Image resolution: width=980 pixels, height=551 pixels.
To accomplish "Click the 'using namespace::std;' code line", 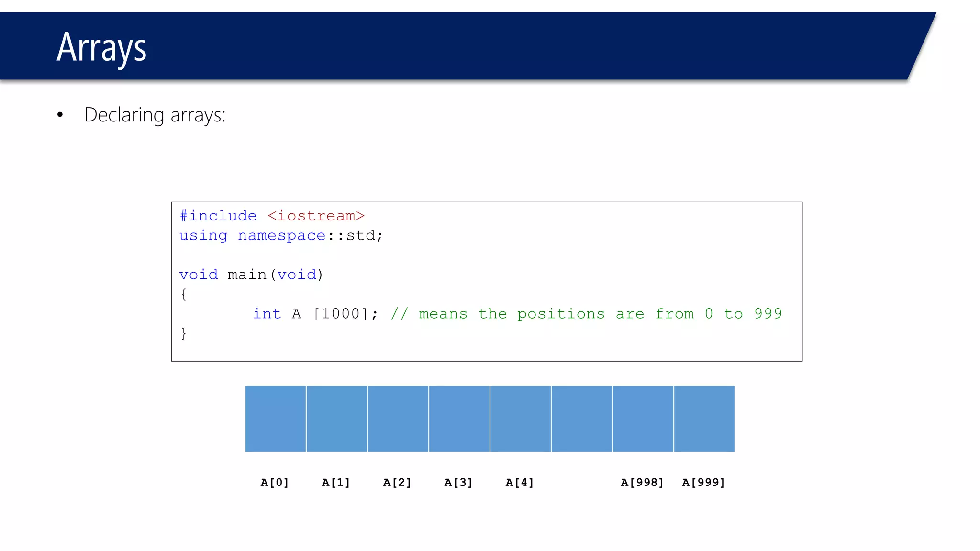I will tap(281, 235).
